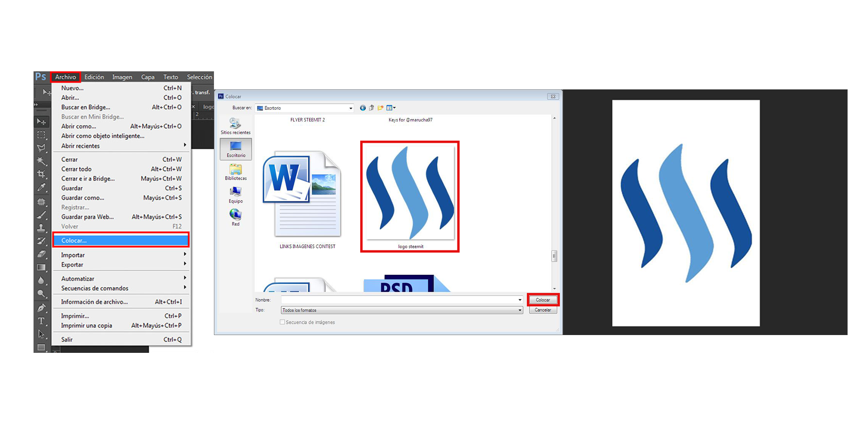Open the Selección menu
Image resolution: width=868 pixels, height=434 pixels.
200,77
